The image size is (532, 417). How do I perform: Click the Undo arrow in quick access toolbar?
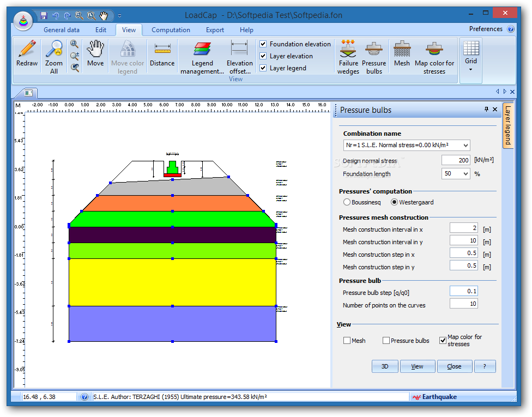[56, 15]
